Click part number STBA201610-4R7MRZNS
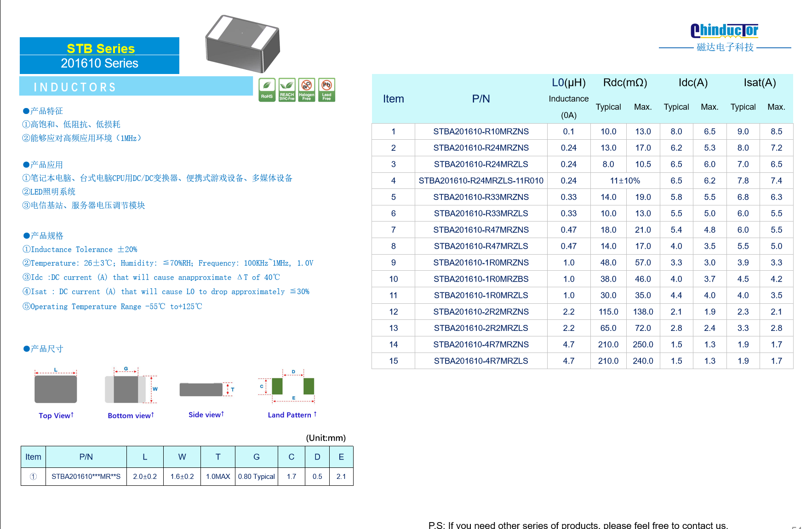This screenshot has height=529, width=812. pyautogui.click(x=481, y=345)
